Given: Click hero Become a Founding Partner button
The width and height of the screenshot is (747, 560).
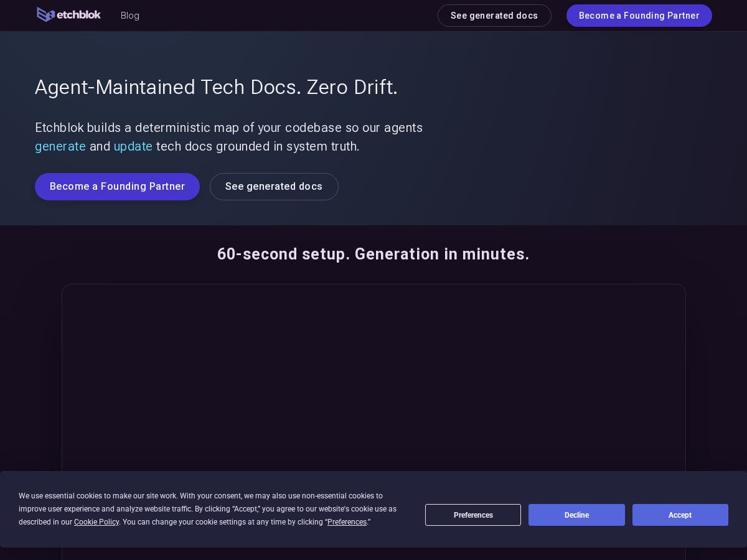Looking at the screenshot, I should 117,187.
